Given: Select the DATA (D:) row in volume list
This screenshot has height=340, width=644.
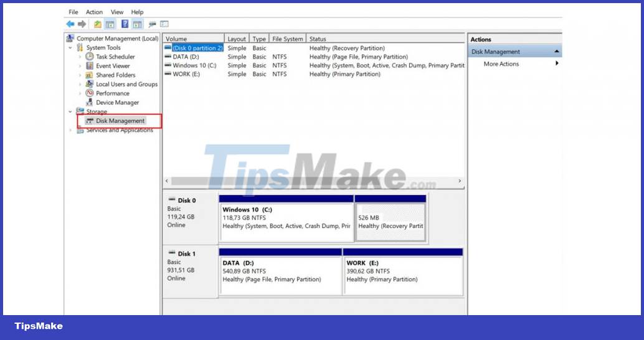Looking at the screenshot, I should tap(314, 57).
